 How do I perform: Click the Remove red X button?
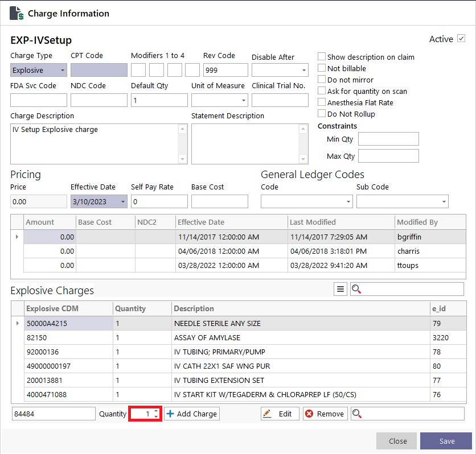[325, 414]
